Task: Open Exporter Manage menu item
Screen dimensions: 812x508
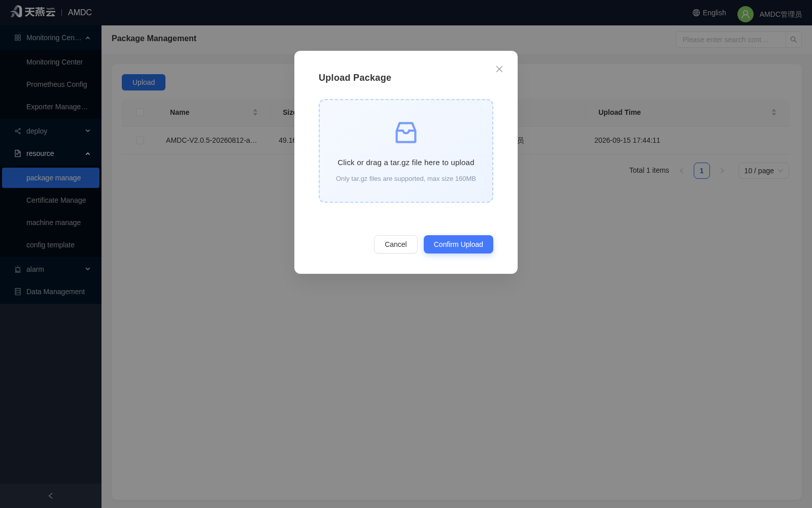Action: (51, 107)
